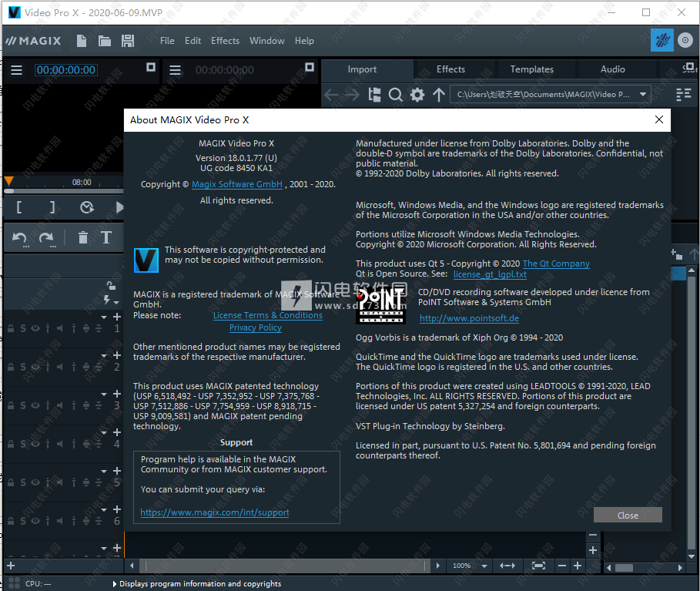Switch to the Templates tab
This screenshot has height=591, width=700.
531,69
